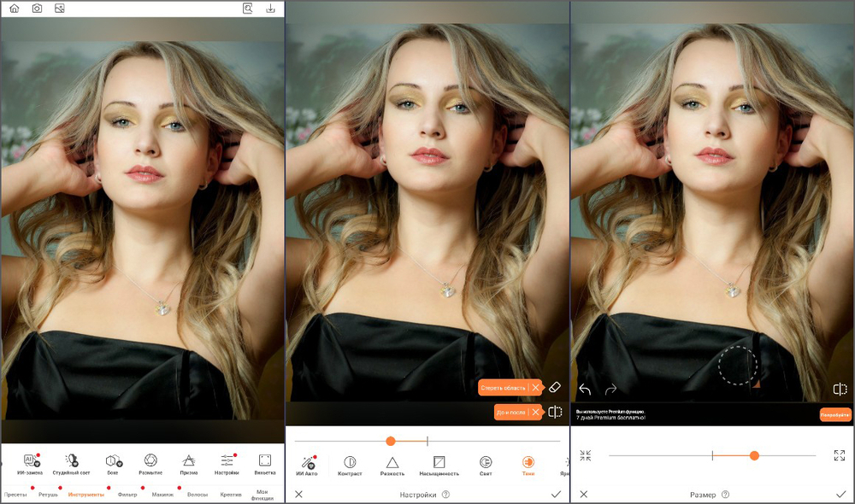Viewport: 855px width, 504px height.
Task: Open the help icon next to Размер
Action: tap(726, 494)
